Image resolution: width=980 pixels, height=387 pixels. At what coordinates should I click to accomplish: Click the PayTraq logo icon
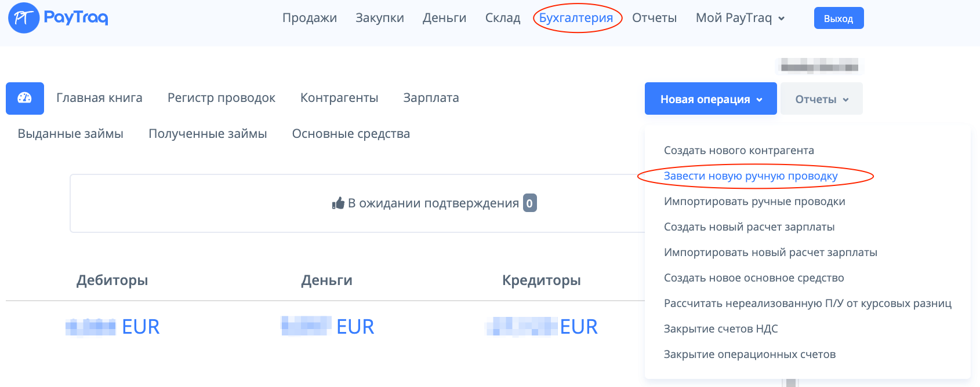pos(24,18)
